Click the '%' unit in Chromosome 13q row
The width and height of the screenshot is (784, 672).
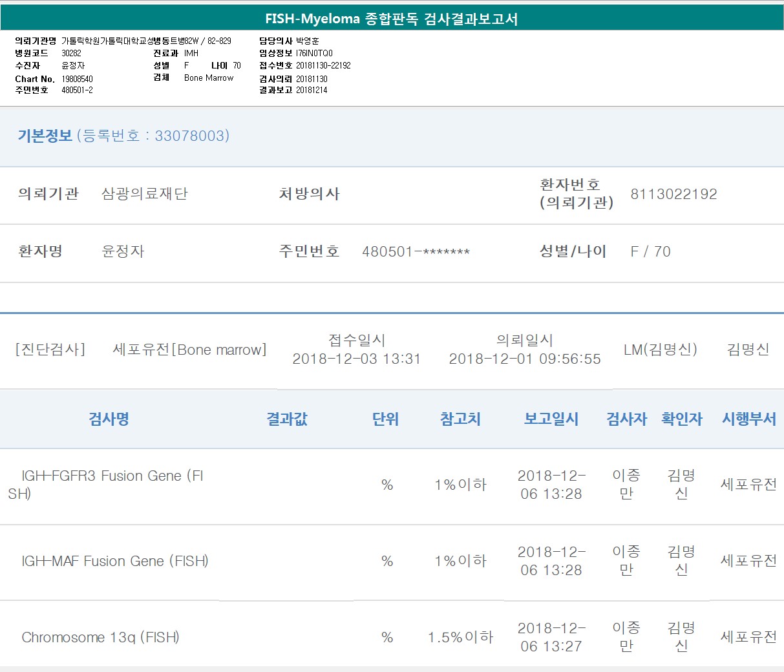[x=387, y=637]
